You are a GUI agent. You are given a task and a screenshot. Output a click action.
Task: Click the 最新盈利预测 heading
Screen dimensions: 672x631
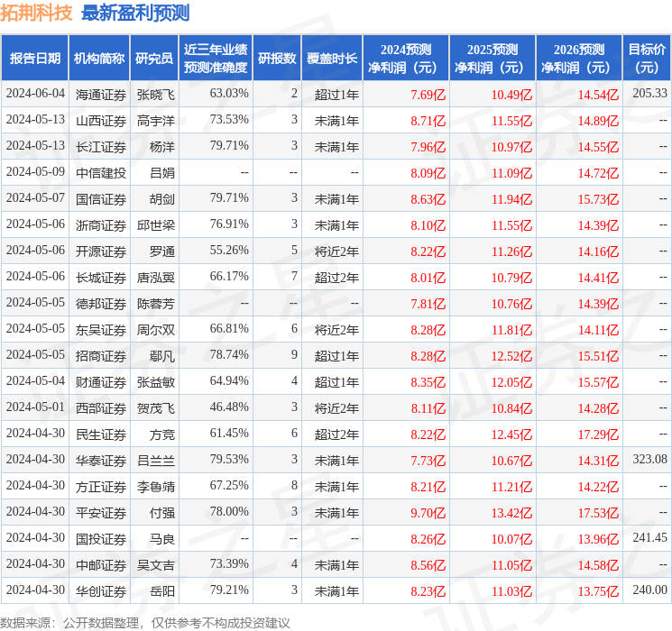click(x=135, y=13)
